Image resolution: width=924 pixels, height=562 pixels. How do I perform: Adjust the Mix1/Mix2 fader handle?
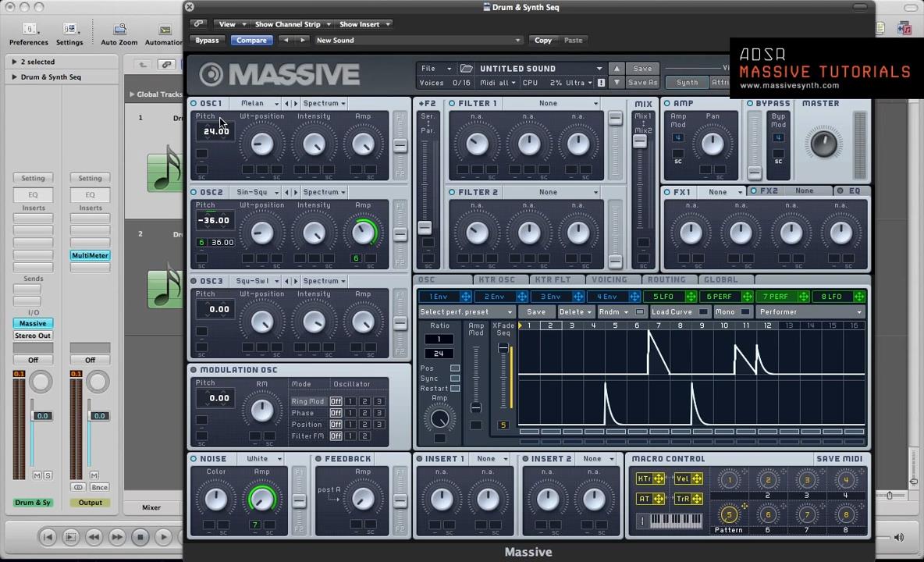tap(639, 141)
